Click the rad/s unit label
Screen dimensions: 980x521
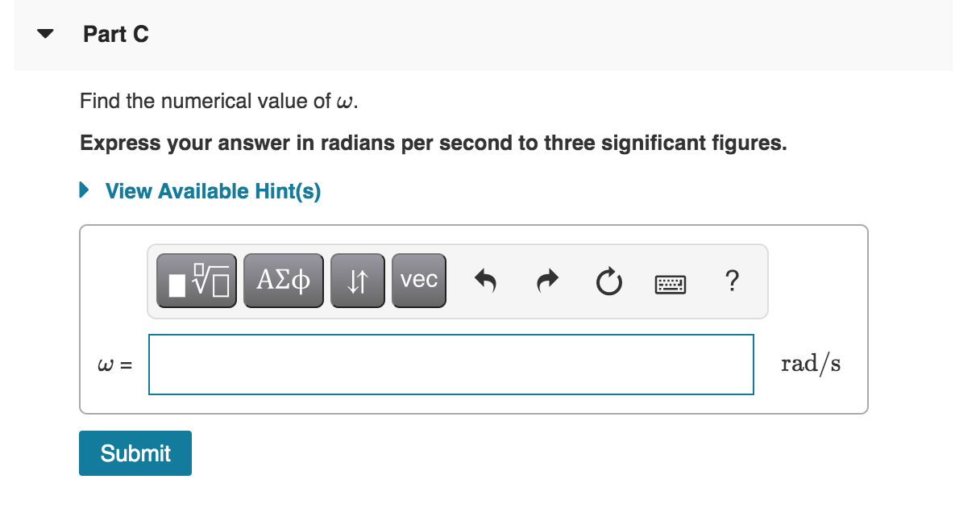811,363
